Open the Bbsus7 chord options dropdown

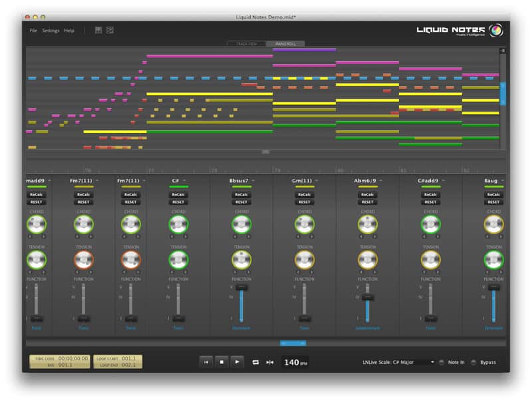point(253,181)
